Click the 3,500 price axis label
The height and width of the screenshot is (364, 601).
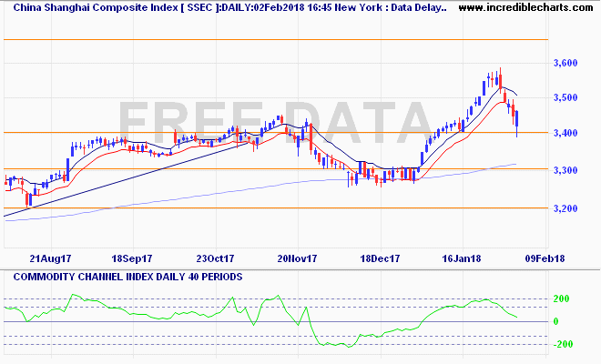565,97
